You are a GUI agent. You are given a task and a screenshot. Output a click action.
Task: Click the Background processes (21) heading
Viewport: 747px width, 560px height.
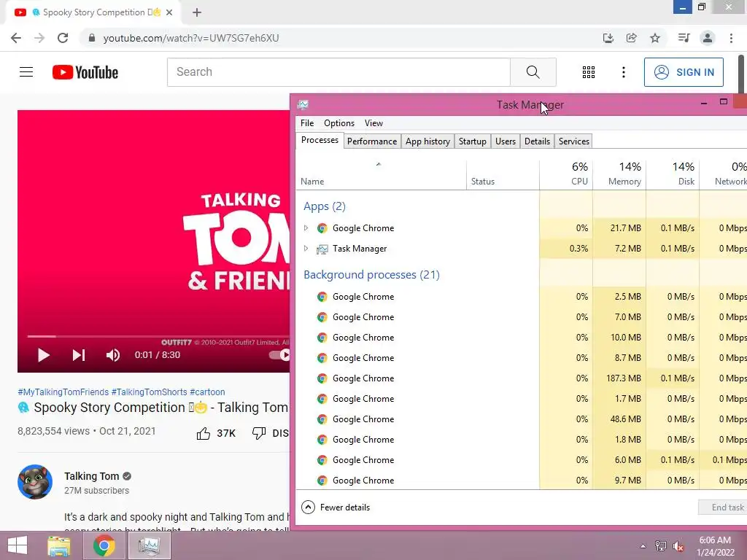pyautogui.click(x=371, y=275)
